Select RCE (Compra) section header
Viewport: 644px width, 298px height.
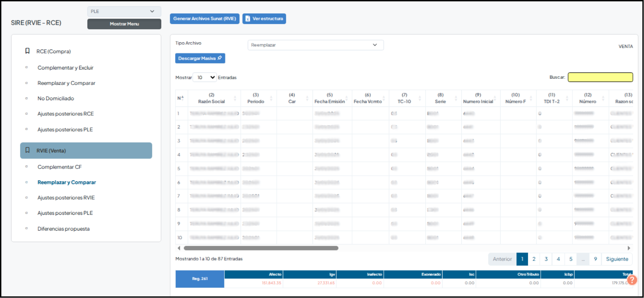54,52
